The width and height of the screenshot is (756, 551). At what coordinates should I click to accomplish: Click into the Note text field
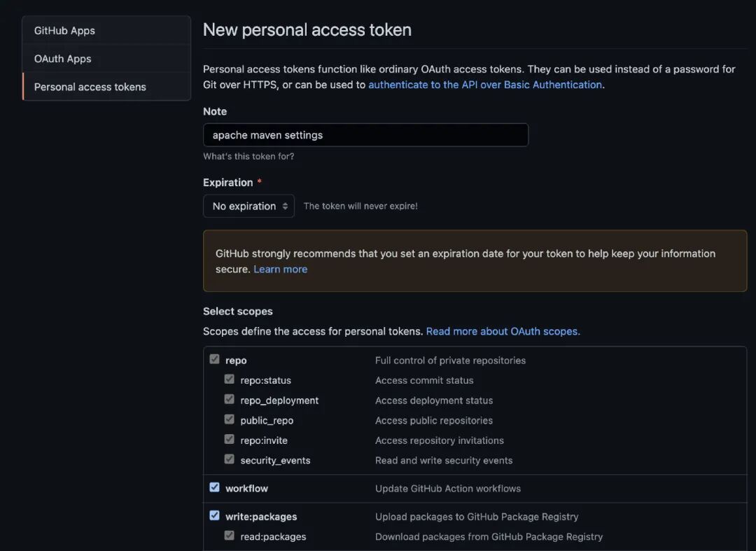[x=365, y=135]
